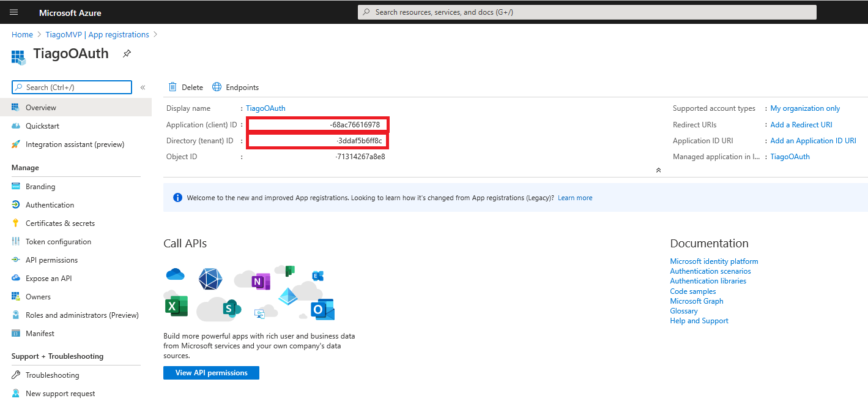Collapse the left sidebar with double chevron
The width and height of the screenshot is (868, 401).
[143, 88]
